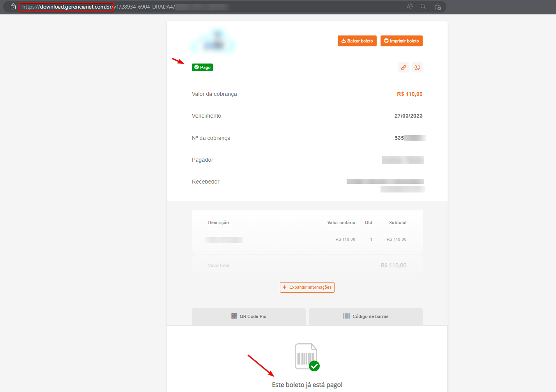Share boleto through the WhatsApp icon
The height and width of the screenshot is (392, 556).
pos(417,67)
